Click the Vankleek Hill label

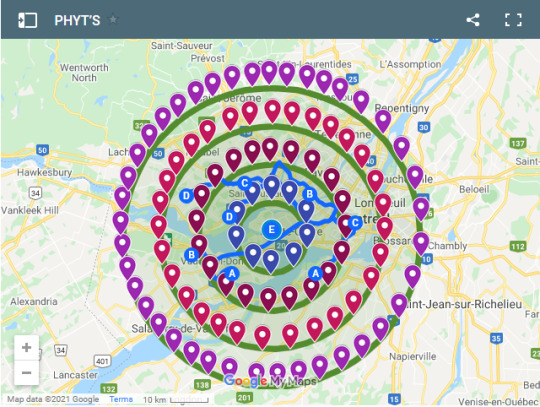pyautogui.click(x=30, y=210)
